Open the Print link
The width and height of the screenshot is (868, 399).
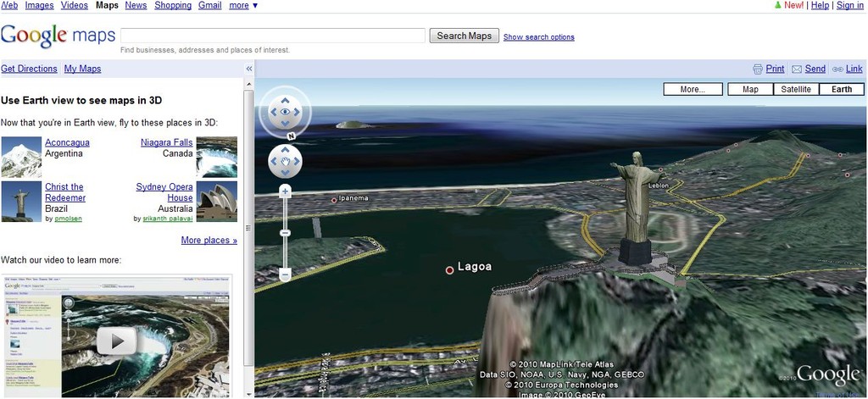tap(775, 69)
